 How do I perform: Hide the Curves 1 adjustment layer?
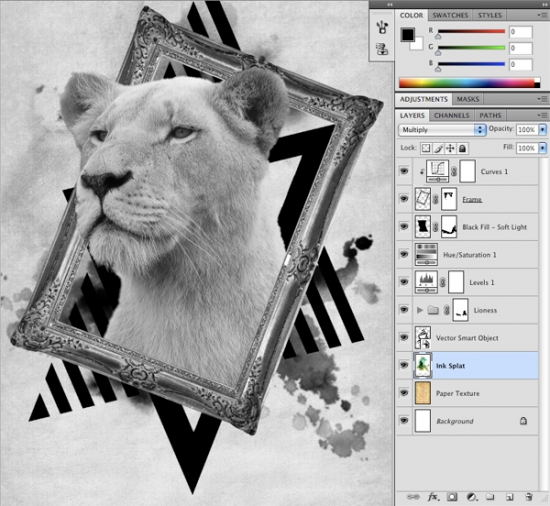(404, 171)
